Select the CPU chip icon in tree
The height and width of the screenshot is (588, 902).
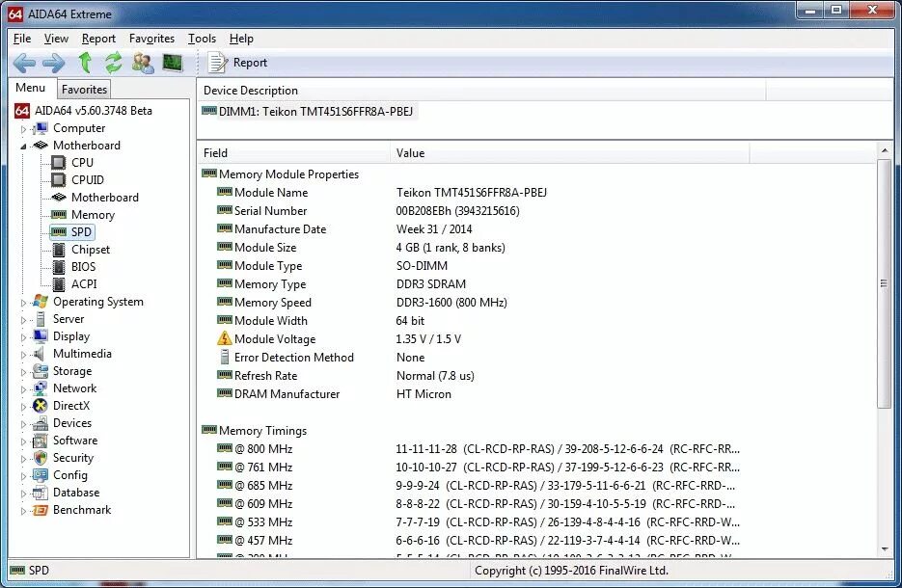pyautogui.click(x=59, y=163)
